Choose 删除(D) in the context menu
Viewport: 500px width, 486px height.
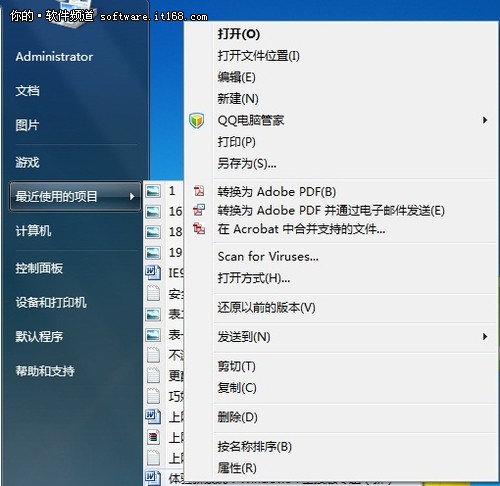click(x=237, y=417)
